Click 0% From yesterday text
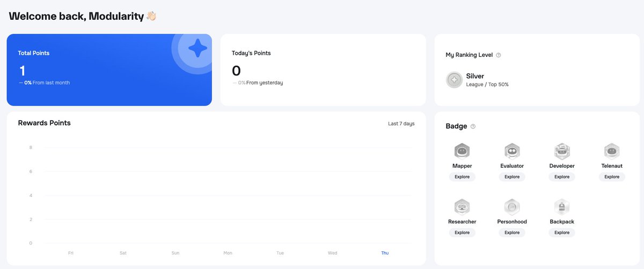This screenshot has height=269, width=644. coord(258,83)
